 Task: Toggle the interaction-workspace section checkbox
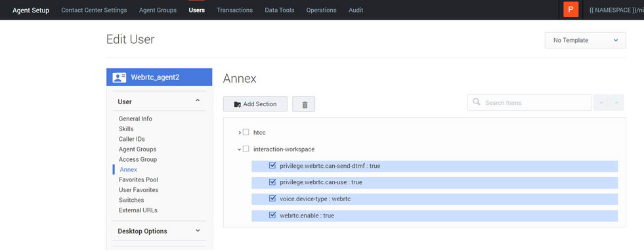click(246, 149)
